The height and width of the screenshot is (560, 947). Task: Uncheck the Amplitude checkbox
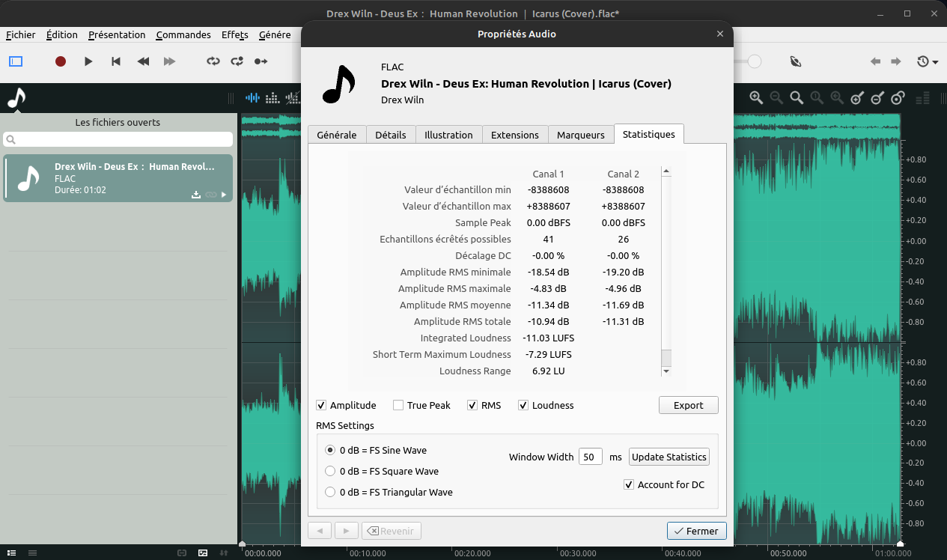click(322, 406)
